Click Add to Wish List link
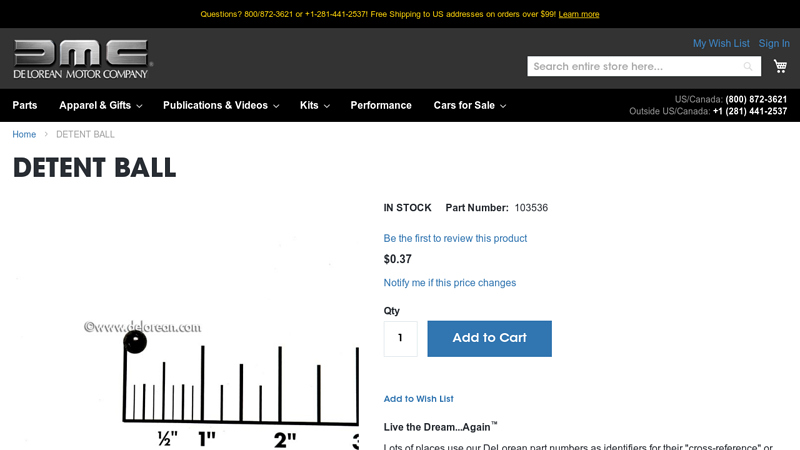 click(x=418, y=399)
